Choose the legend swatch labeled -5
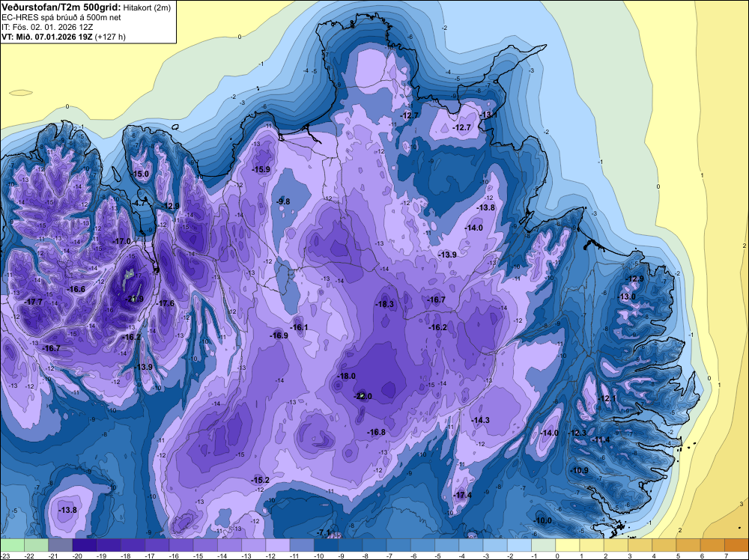 pyautogui.click(x=446, y=545)
